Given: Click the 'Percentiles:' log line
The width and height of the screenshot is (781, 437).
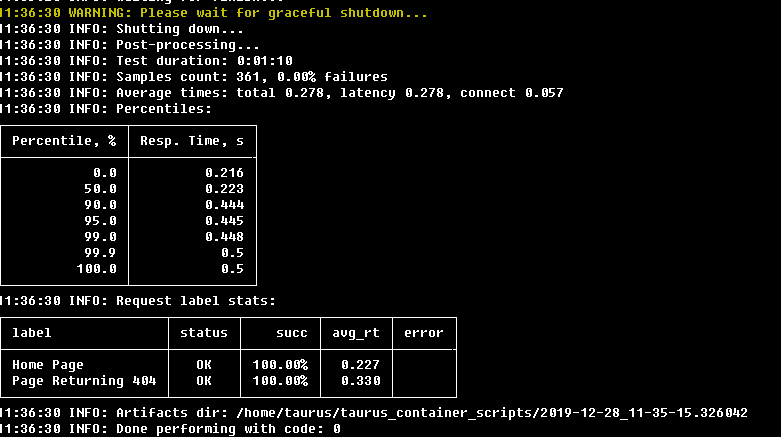Looking at the screenshot, I should [106, 109].
